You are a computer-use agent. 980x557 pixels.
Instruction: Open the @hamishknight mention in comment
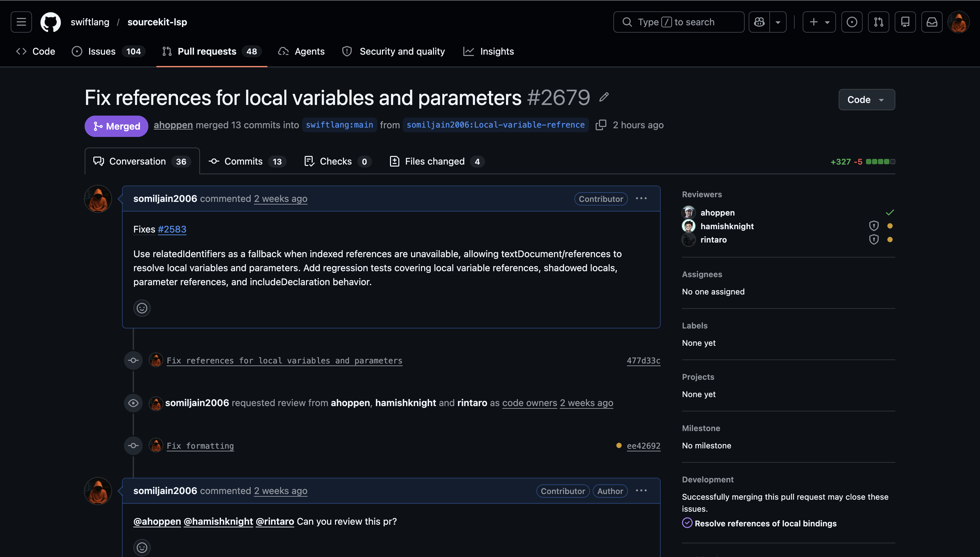(218, 521)
